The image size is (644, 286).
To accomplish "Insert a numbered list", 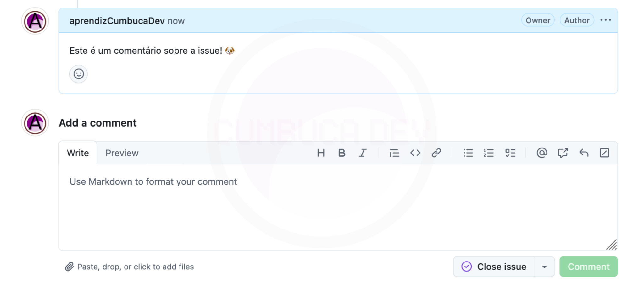I will (x=489, y=153).
